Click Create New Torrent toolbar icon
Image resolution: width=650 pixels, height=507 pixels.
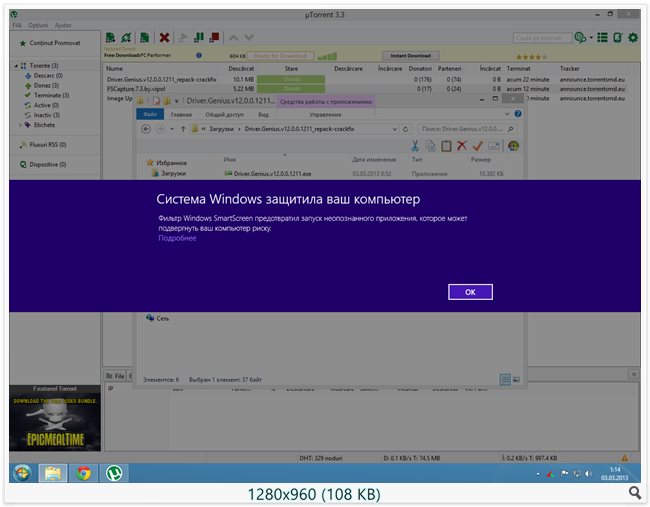pos(144,38)
